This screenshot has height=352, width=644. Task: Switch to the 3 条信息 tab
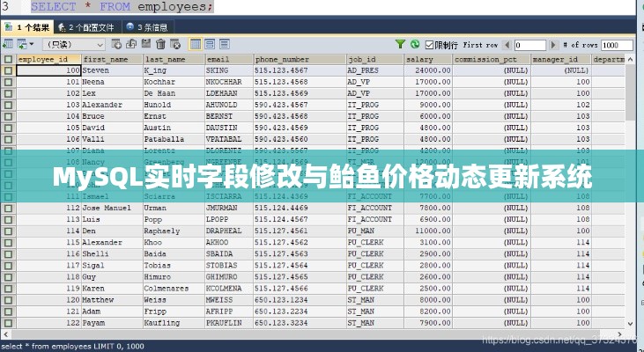tap(152, 28)
